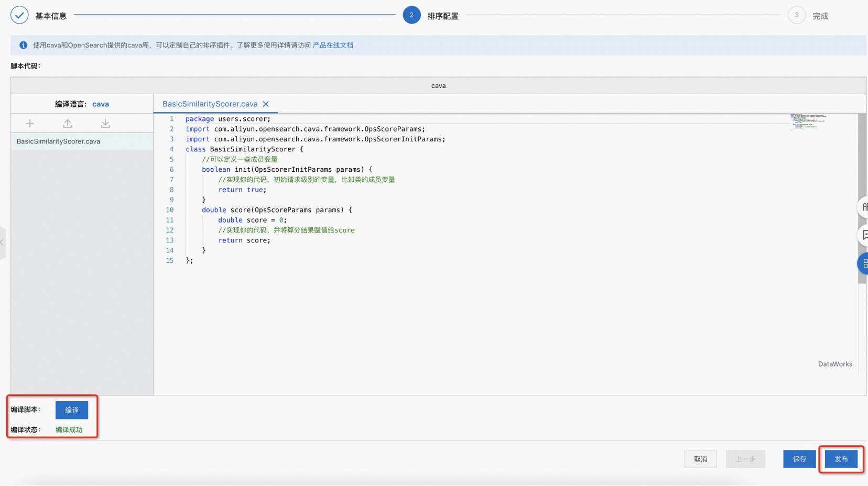Click the blue grid floating button
868x486 pixels.
tap(863, 263)
